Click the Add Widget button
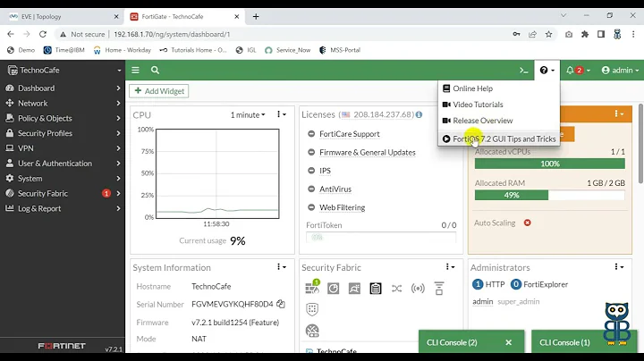Image resolution: width=644 pixels, height=361 pixels. click(x=159, y=91)
